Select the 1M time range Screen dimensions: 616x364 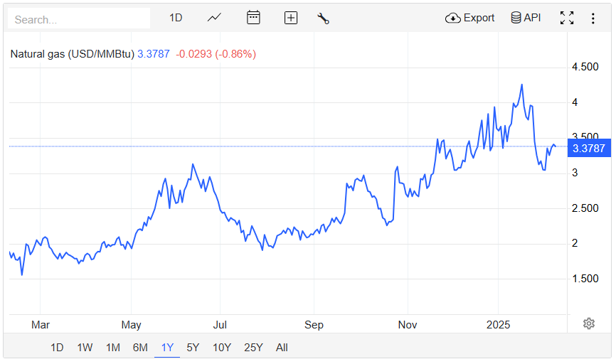(x=112, y=348)
